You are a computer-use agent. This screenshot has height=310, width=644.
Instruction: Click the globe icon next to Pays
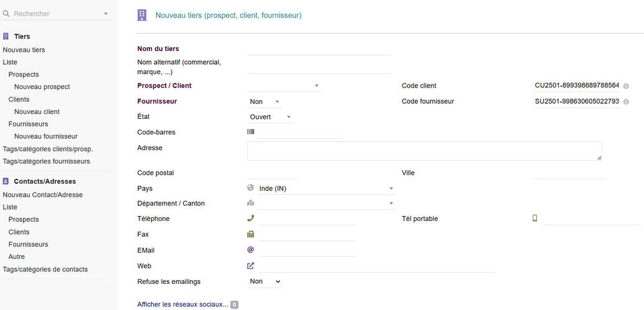(251, 188)
